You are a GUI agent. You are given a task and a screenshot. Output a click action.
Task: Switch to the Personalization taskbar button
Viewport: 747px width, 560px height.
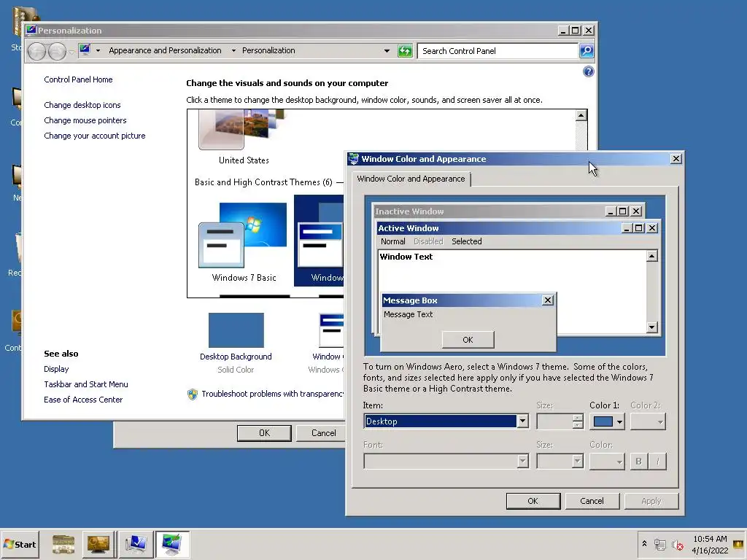pos(136,544)
